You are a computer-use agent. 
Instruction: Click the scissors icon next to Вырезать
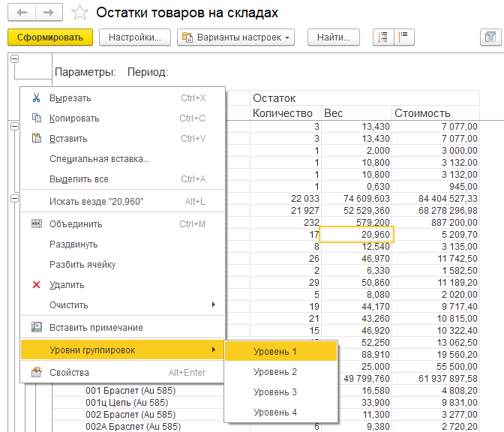pos(36,97)
